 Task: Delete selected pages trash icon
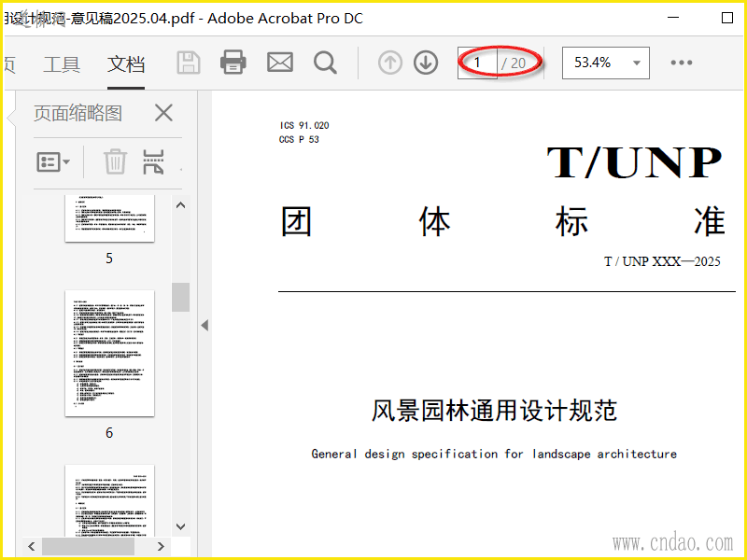pos(115,161)
